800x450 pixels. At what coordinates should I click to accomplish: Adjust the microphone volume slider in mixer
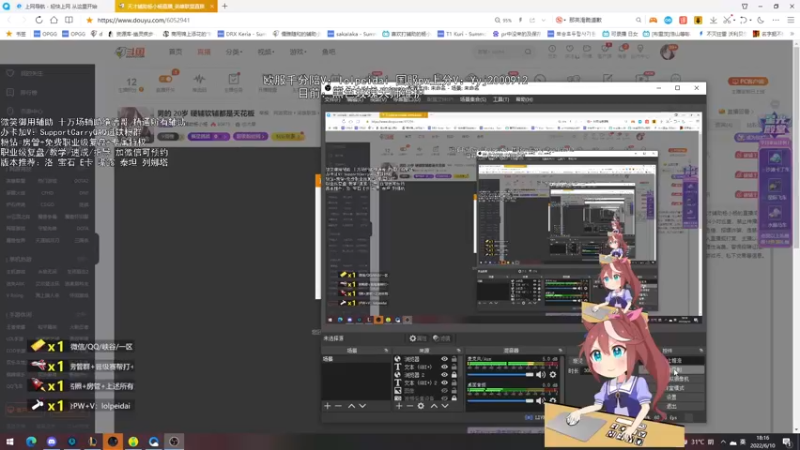[500, 375]
